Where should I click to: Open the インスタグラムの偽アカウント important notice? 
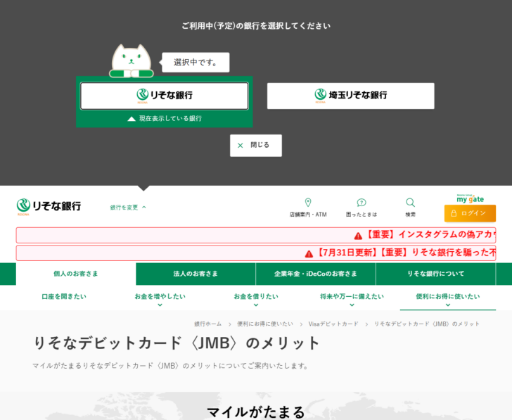coord(256,235)
